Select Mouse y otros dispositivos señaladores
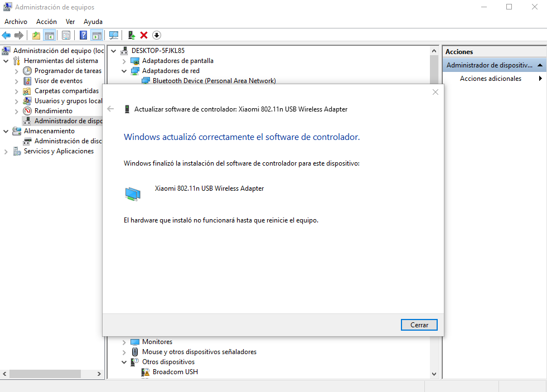 199,352
